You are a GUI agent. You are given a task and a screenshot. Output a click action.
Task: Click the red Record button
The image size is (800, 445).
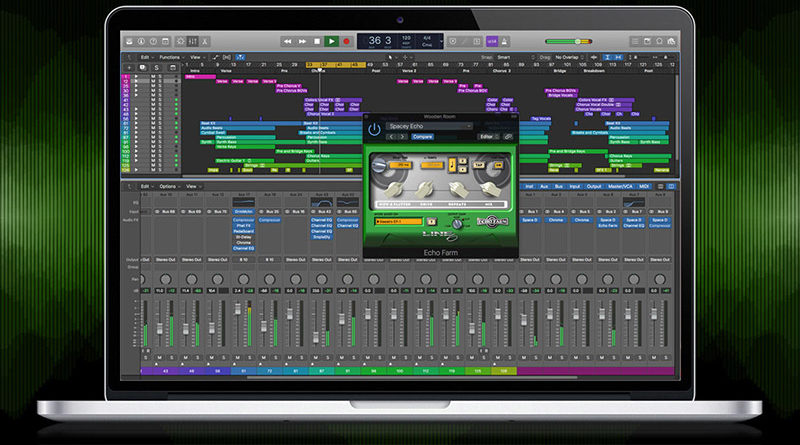point(346,41)
